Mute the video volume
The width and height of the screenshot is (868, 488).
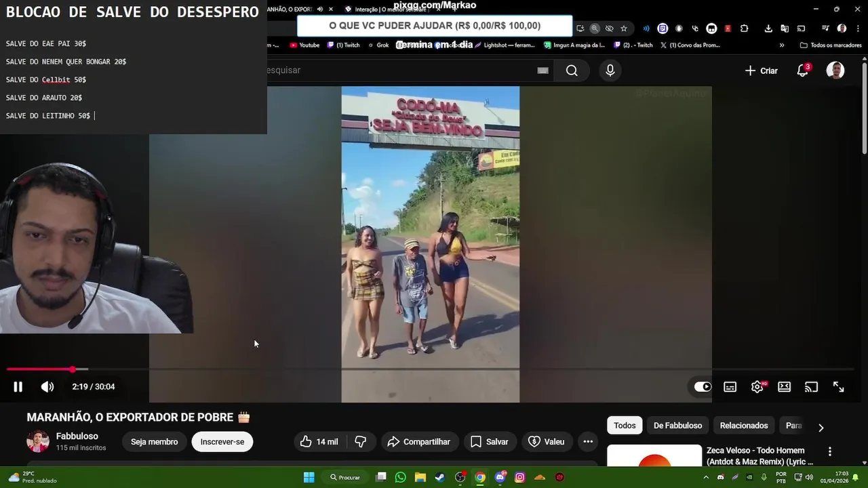[x=47, y=387]
